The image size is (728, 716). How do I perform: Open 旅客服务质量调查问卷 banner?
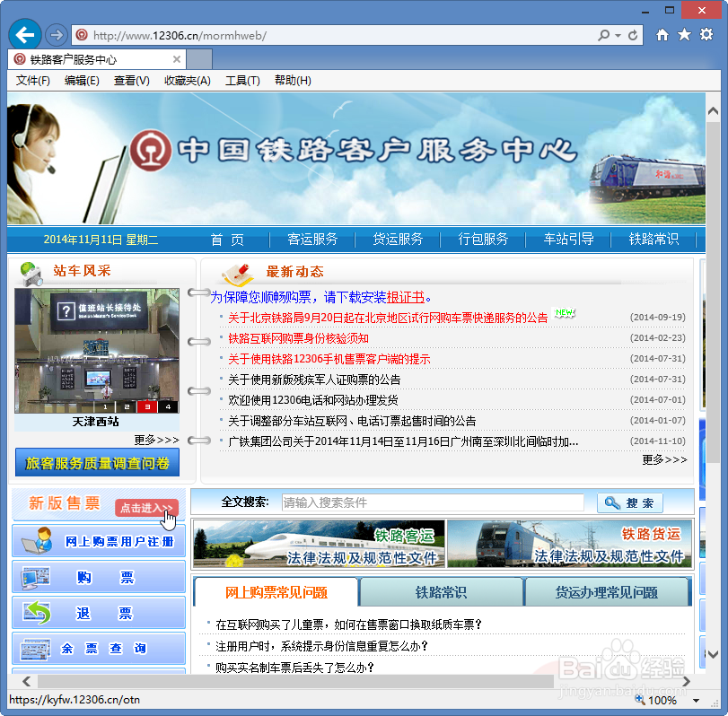click(x=97, y=463)
